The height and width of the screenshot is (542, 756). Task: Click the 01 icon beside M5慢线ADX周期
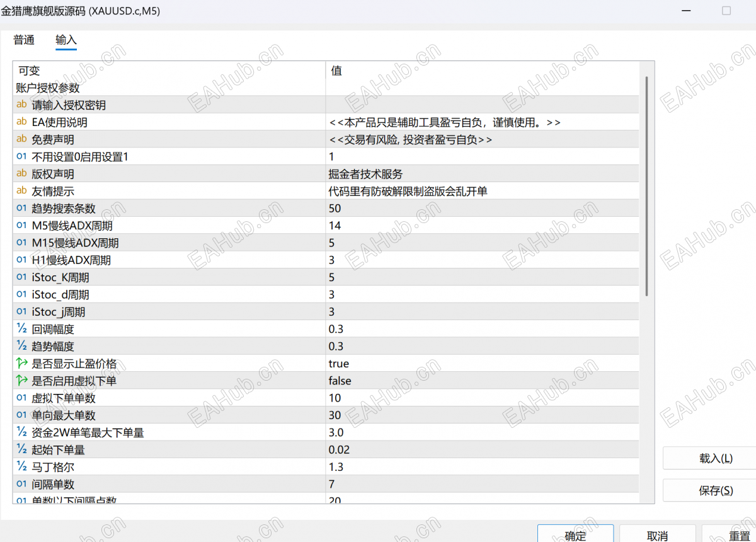tap(21, 226)
